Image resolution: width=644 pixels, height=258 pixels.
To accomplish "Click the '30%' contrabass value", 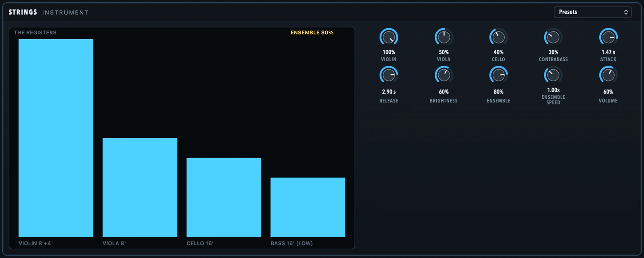I will (x=553, y=52).
